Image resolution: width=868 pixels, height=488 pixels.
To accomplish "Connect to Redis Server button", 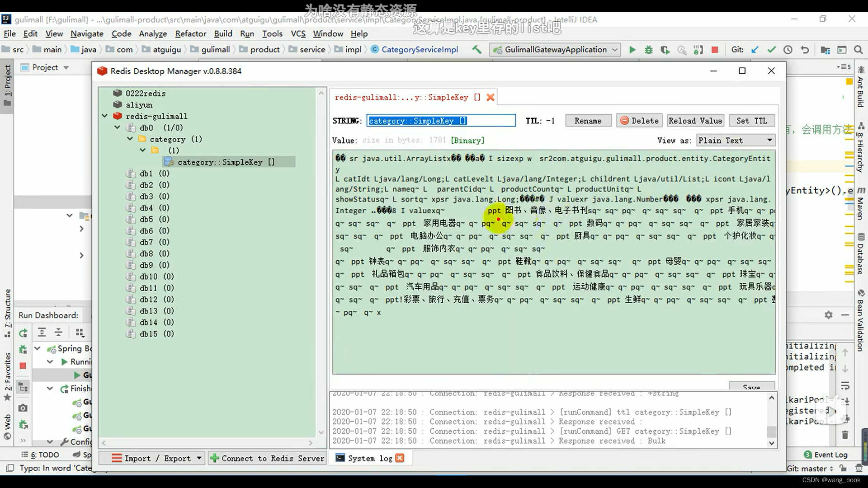I will (x=267, y=458).
